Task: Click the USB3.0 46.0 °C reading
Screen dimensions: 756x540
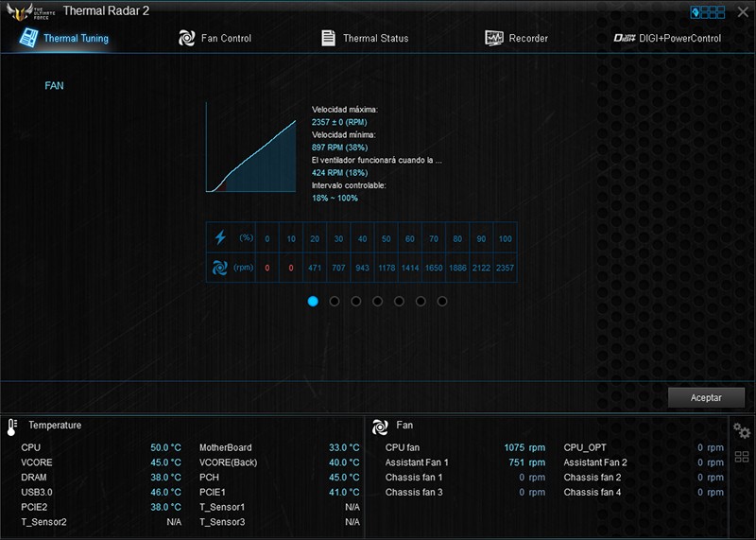Action: pos(165,492)
